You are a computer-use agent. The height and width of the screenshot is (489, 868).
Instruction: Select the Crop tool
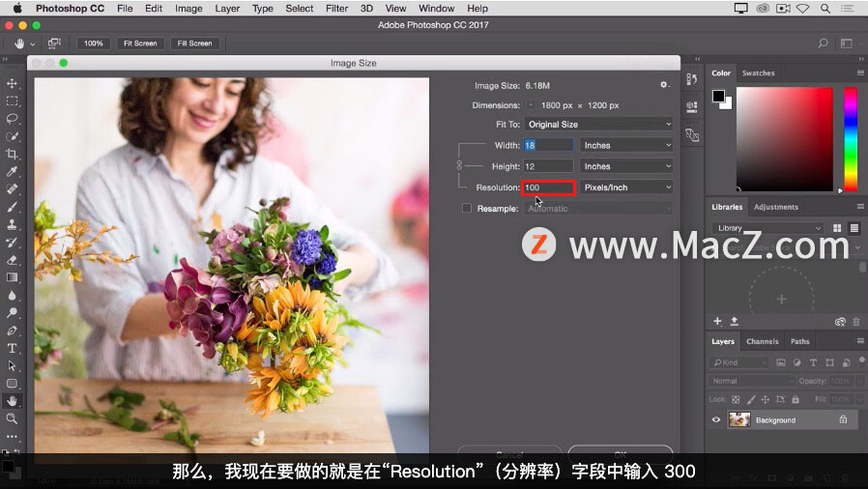(x=12, y=154)
